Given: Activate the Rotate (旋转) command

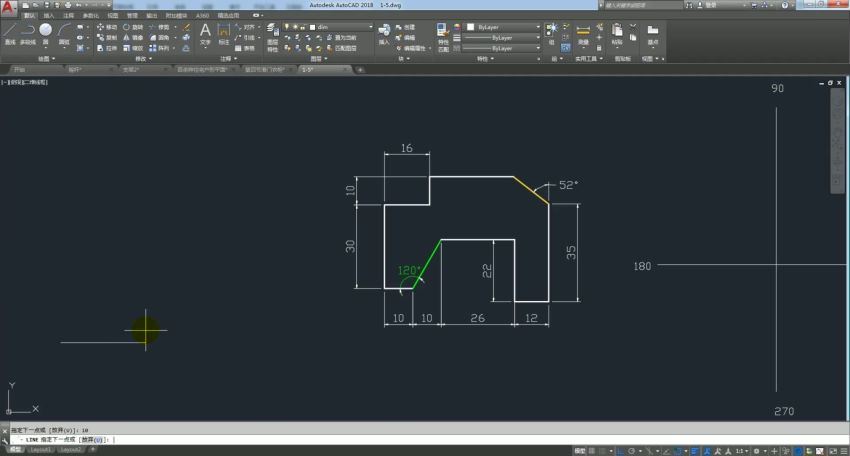Looking at the screenshot, I should pos(133,27).
